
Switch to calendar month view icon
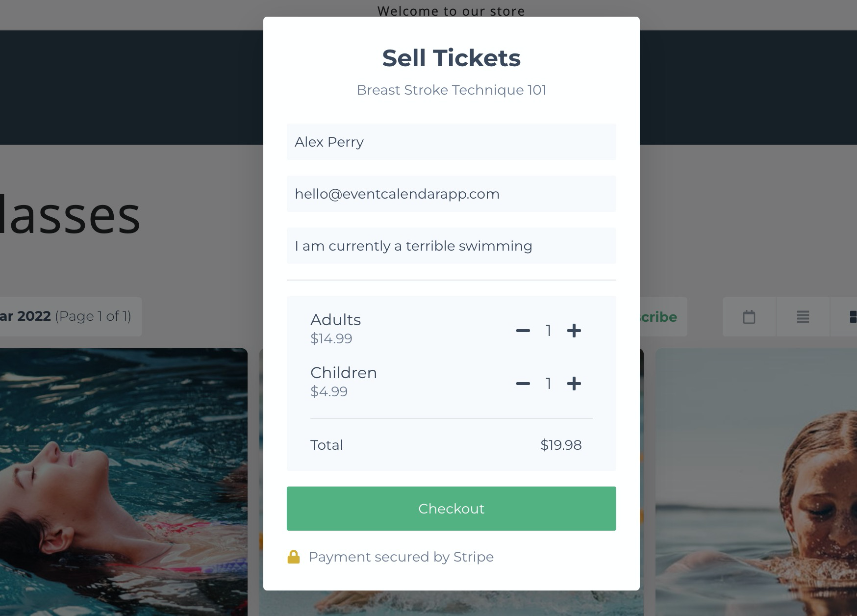(749, 317)
